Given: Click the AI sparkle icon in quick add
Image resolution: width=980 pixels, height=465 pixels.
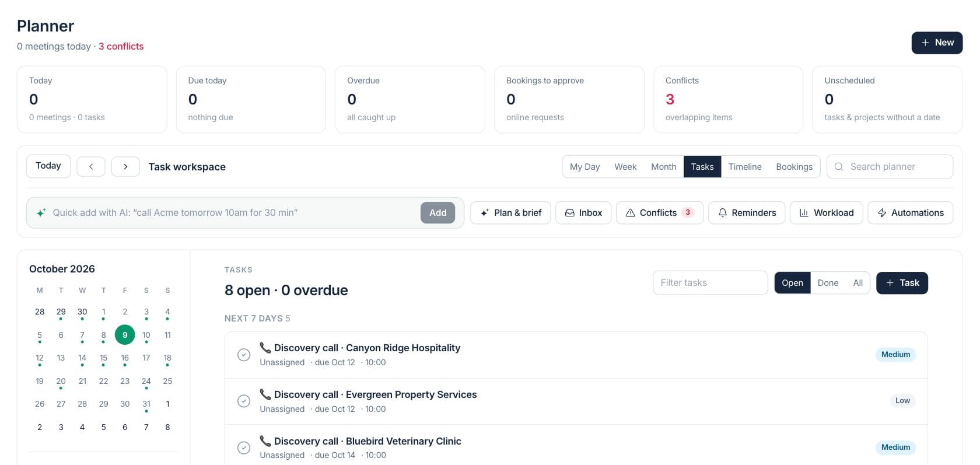Looking at the screenshot, I should pos(41,213).
